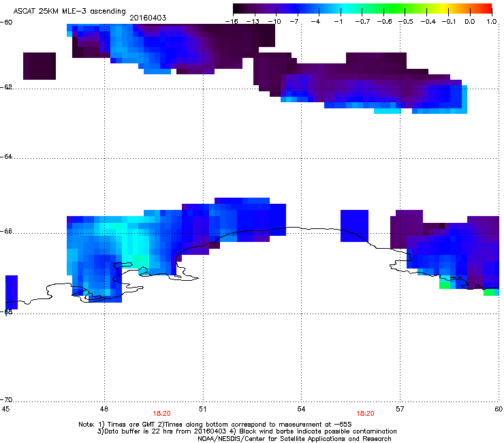Screen dimensions: 504x443
Task: Click the color bar label "0.0"
Action: 470,22
